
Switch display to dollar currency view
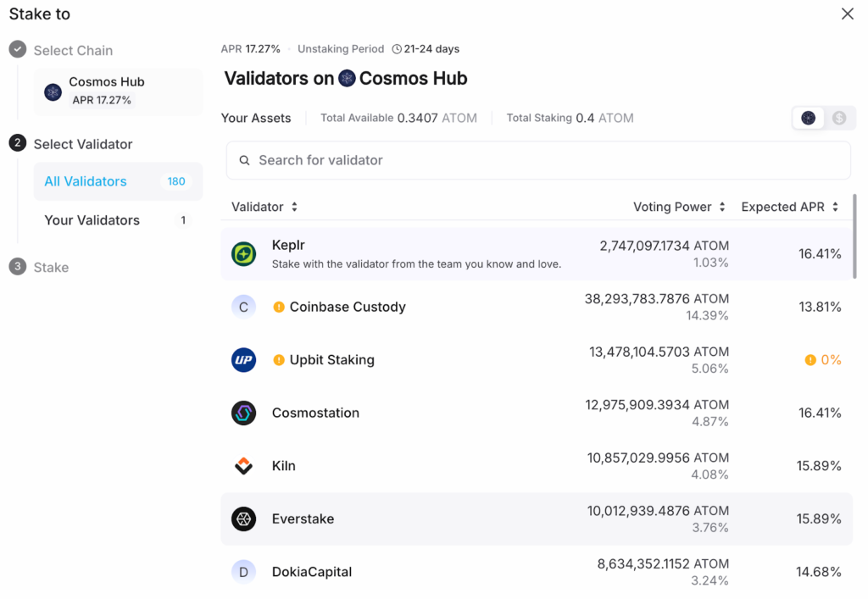click(x=839, y=118)
